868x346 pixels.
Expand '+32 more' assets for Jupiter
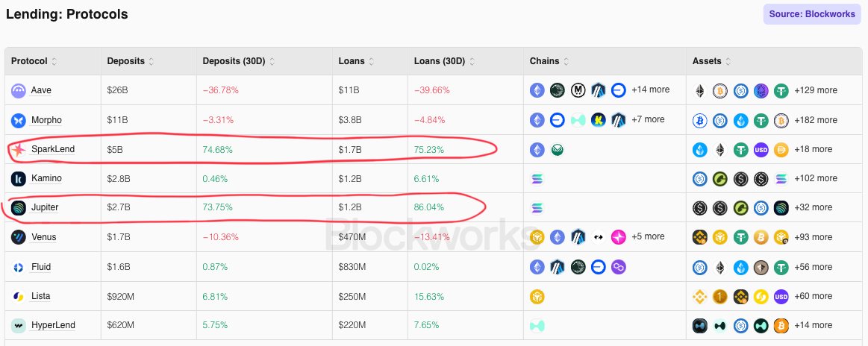[x=814, y=208]
